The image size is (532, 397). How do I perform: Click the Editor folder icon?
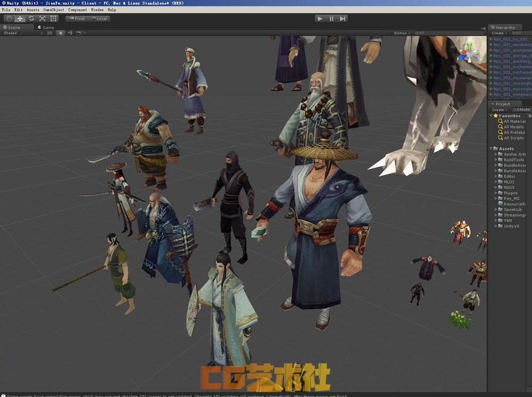coord(501,176)
